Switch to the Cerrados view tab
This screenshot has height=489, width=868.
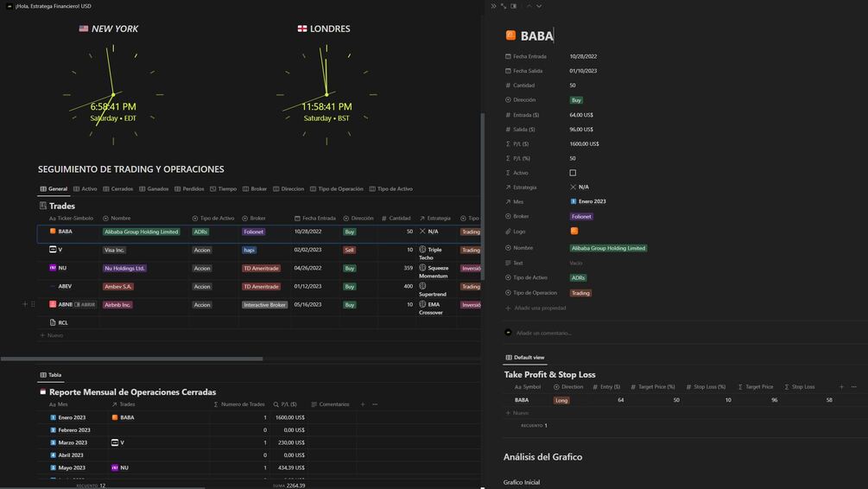click(118, 189)
